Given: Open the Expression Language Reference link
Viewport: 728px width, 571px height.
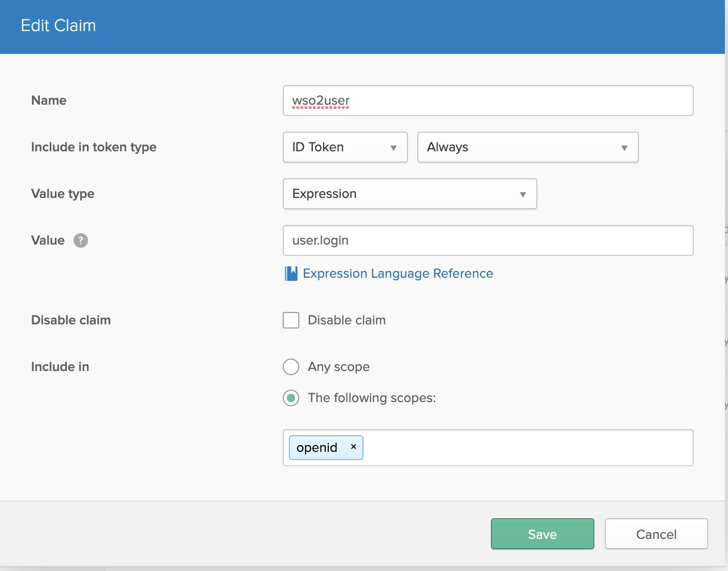Looking at the screenshot, I should point(398,274).
